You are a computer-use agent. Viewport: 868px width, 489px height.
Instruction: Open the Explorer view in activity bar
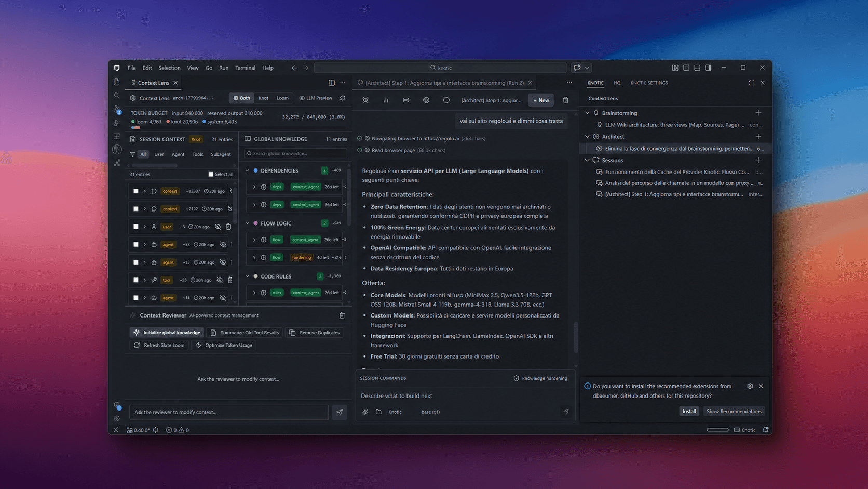point(117,82)
